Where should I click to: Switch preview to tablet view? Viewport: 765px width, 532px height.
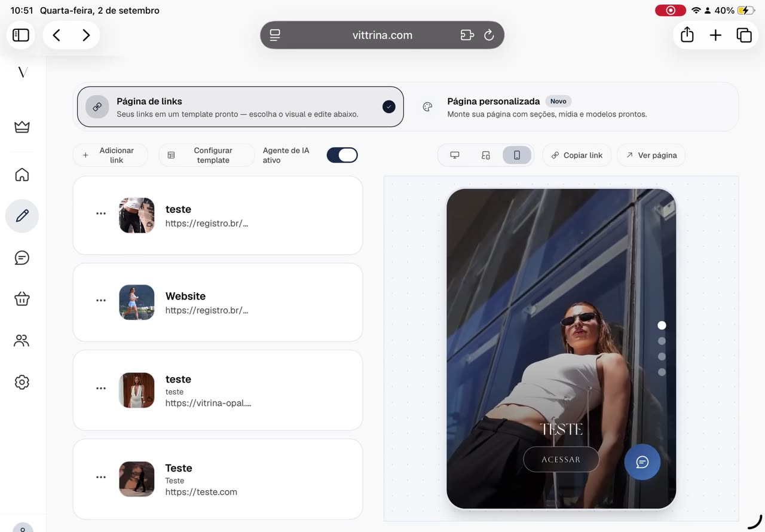pyautogui.click(x=486, y=155)
